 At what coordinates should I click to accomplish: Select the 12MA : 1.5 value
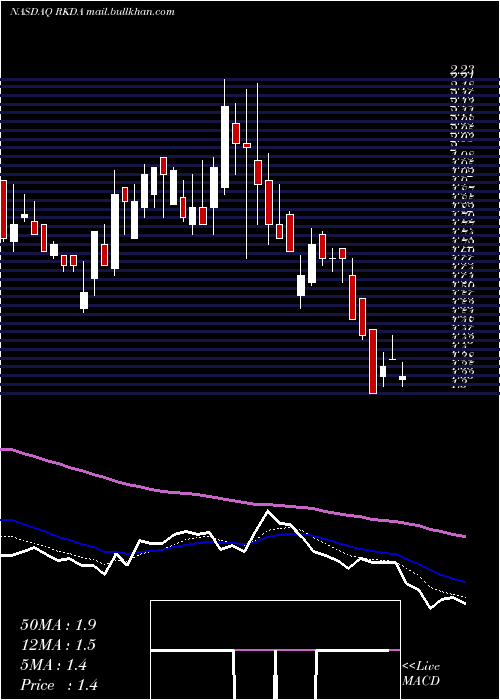coord(58,645)
